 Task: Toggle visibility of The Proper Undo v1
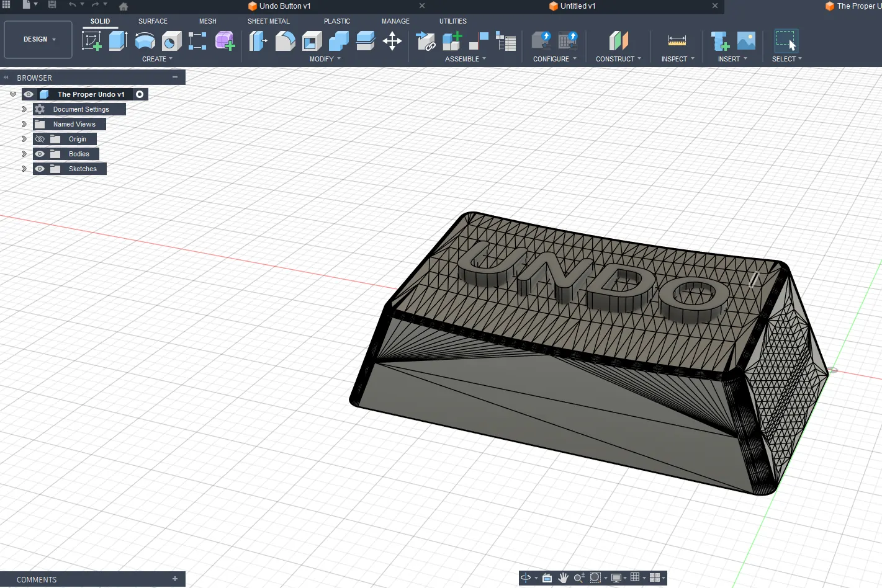coord(29,94)
